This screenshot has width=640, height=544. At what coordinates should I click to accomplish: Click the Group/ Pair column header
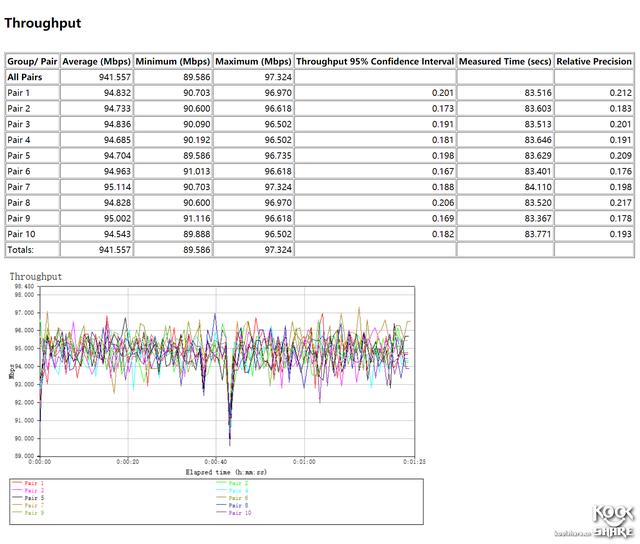(31, 61)
